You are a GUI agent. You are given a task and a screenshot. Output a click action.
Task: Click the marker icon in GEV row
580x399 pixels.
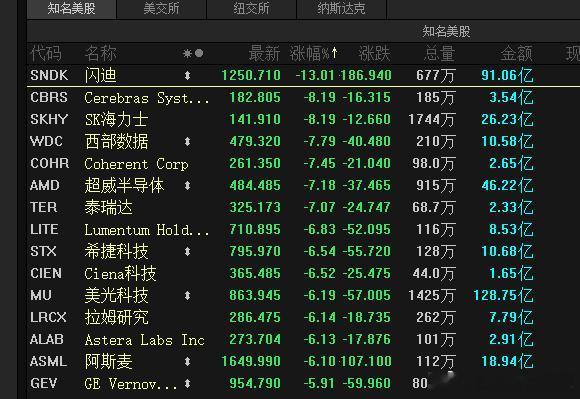point(188,383)
